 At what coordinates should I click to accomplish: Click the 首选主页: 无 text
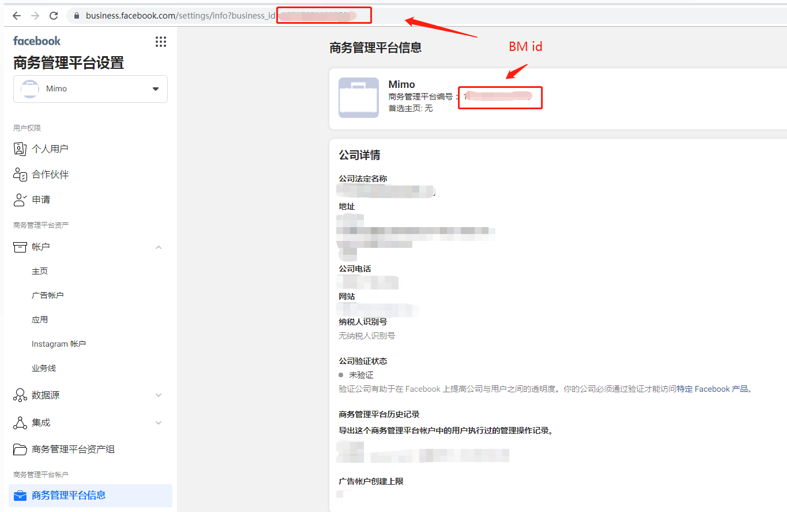[x=410, y=108]
